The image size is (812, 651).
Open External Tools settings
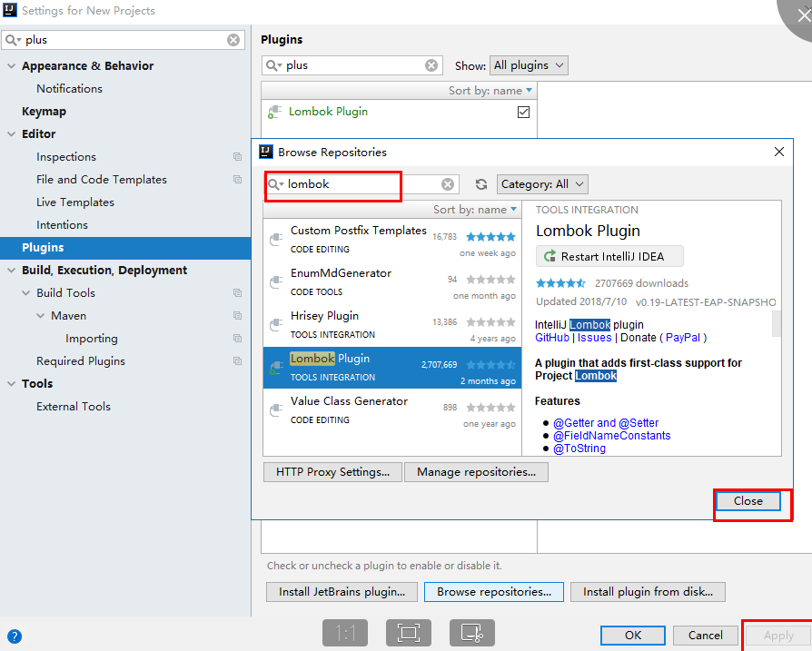click(x=74, y=407)
